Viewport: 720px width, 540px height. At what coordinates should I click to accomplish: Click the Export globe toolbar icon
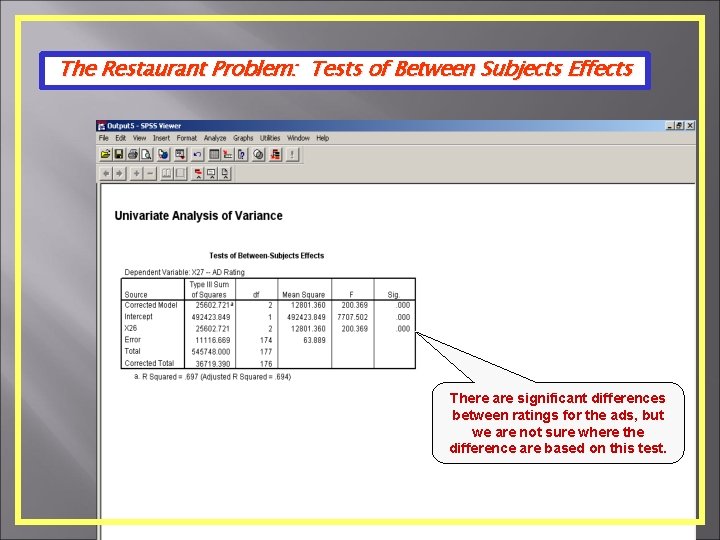click(x=163, y=155)
